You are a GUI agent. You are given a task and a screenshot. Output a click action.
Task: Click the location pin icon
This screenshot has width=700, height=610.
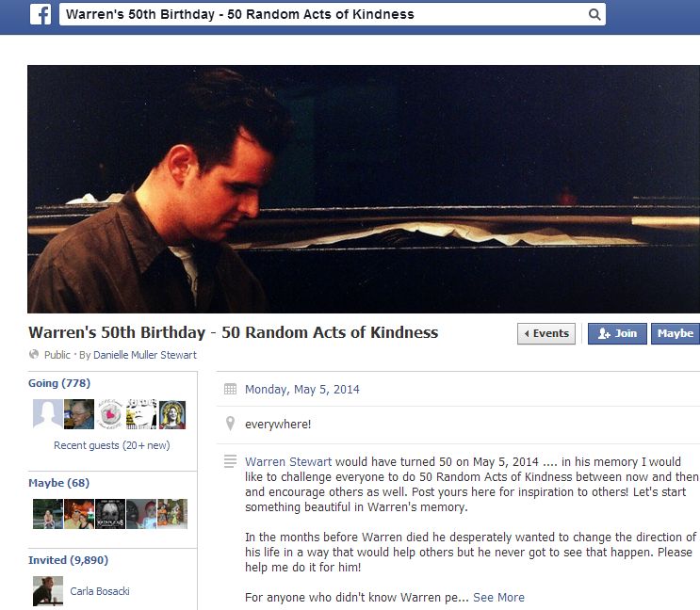230,424
